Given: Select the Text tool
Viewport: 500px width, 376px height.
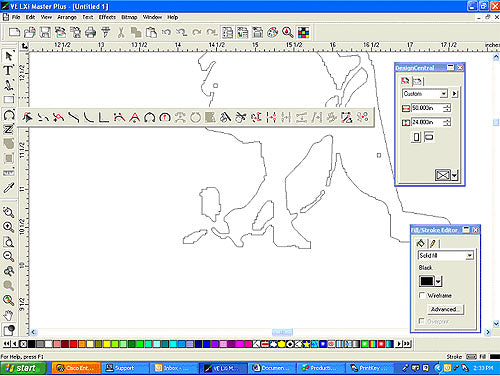Looking at the screenshot, I should pos(8,70).
